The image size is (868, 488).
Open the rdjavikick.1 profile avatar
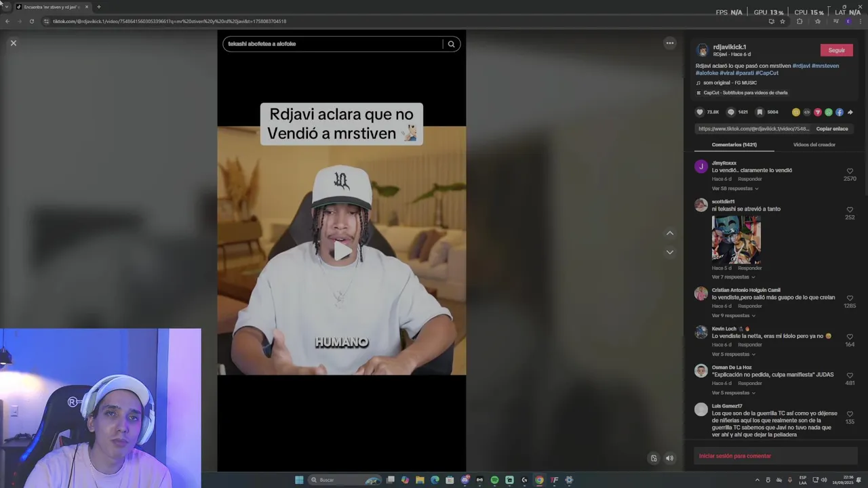(703, 51)
